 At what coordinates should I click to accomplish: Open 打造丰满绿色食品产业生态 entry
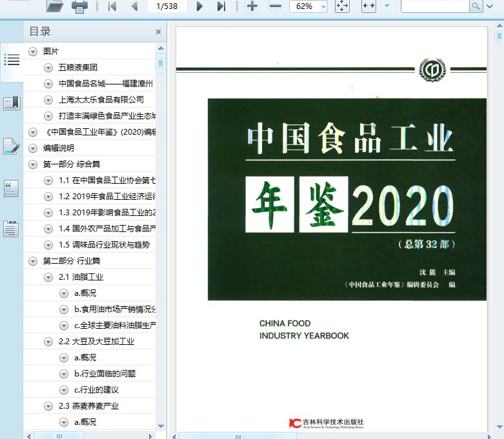(106, 116)
